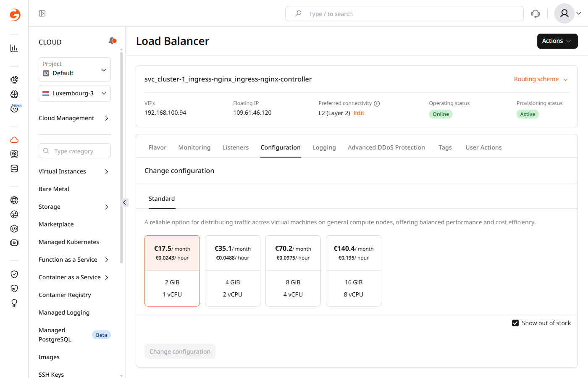
Task: Open the shield-with-arrow icon in left rail
Action: tap(14, 289)
